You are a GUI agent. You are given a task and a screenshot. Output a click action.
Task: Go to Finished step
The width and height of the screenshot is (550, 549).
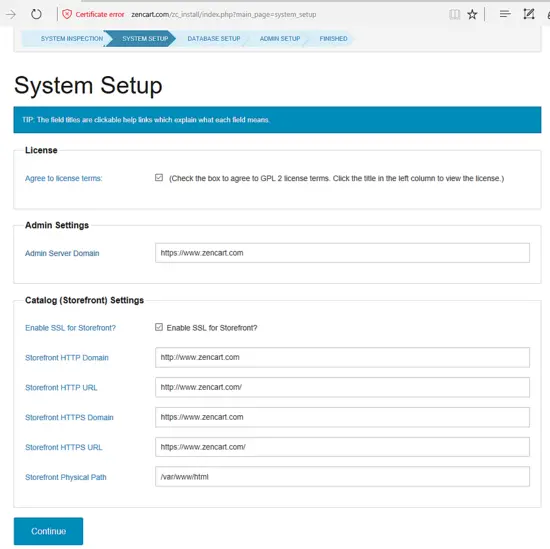333,39
